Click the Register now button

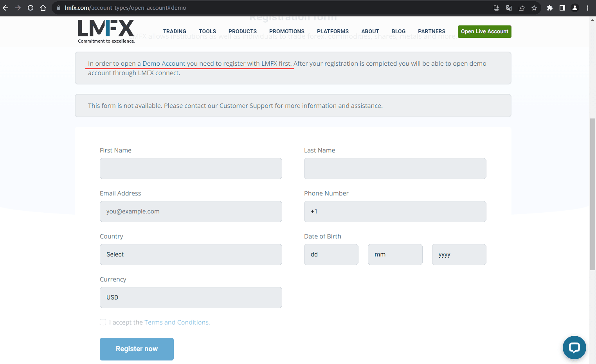point(137,349)
